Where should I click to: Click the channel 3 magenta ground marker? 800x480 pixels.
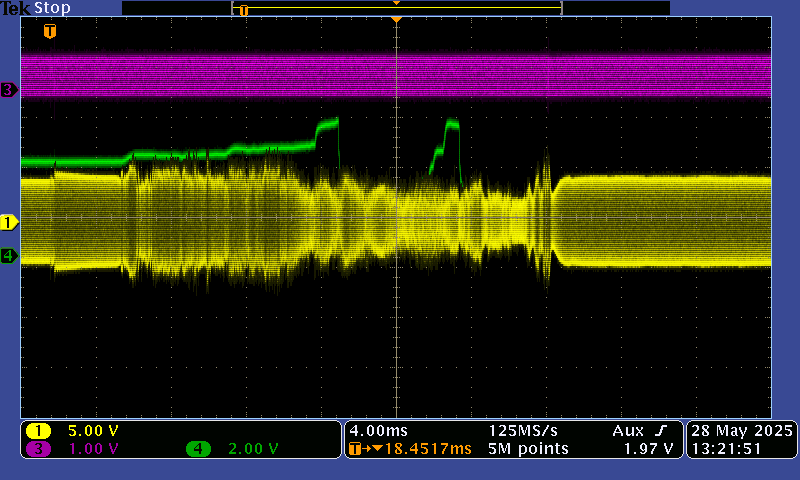[9, 90]
